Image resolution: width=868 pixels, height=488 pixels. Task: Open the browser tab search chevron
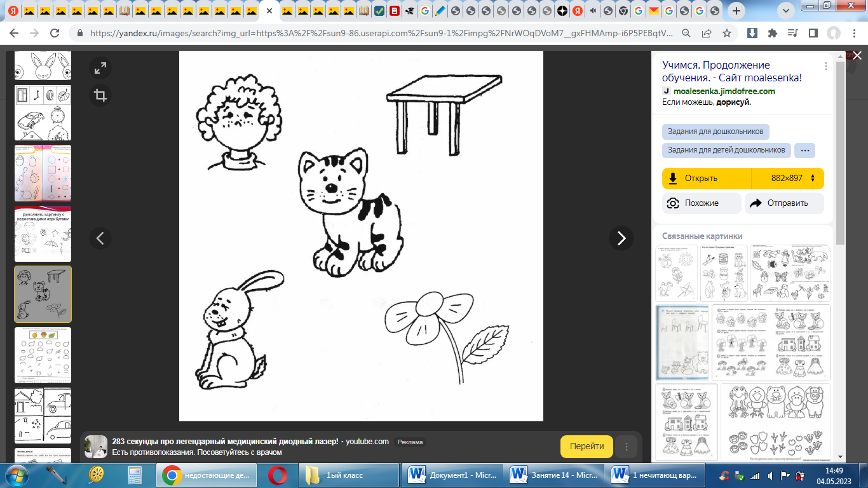pyautogui.click(x=785, y=11)
